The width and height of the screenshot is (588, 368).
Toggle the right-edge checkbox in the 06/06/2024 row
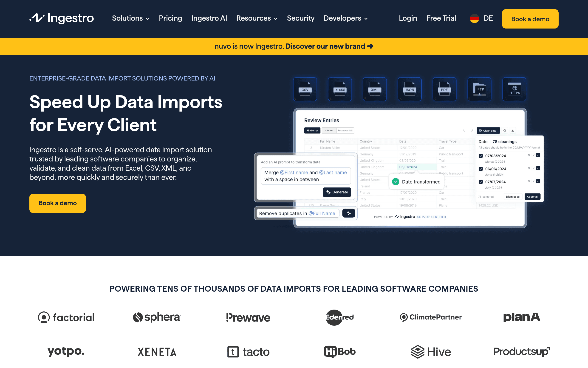[x=538, y=168]
